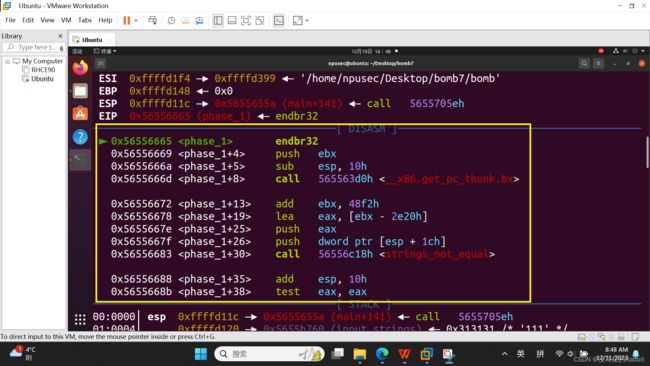650x366 pixels.
Task: Take a snapshot with the clock icon
Action: [171, 20]
